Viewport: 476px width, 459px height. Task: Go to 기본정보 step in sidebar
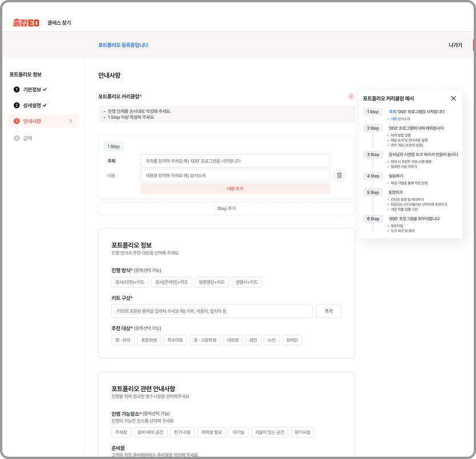[30, 90]
